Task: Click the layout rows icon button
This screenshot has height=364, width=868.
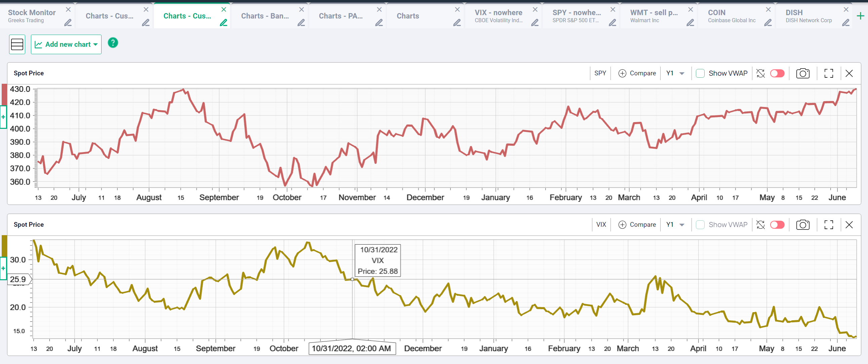Action: [17, 44]
